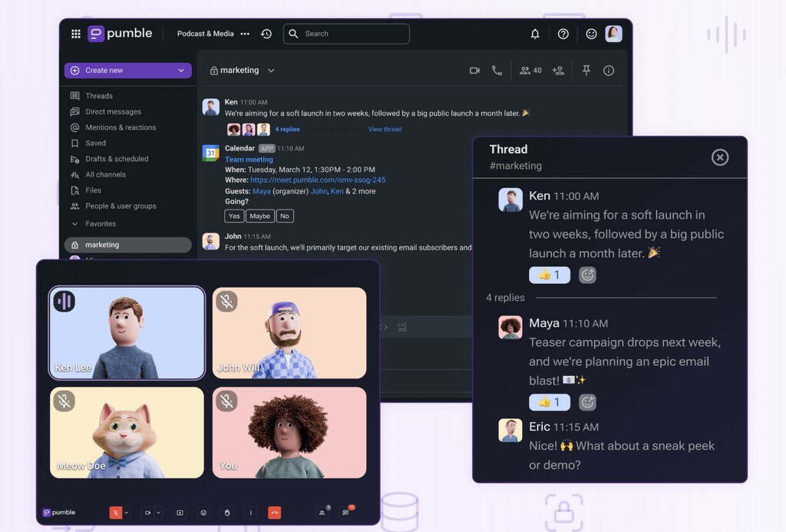Expand camera options arrow in call

coord(158,513)
